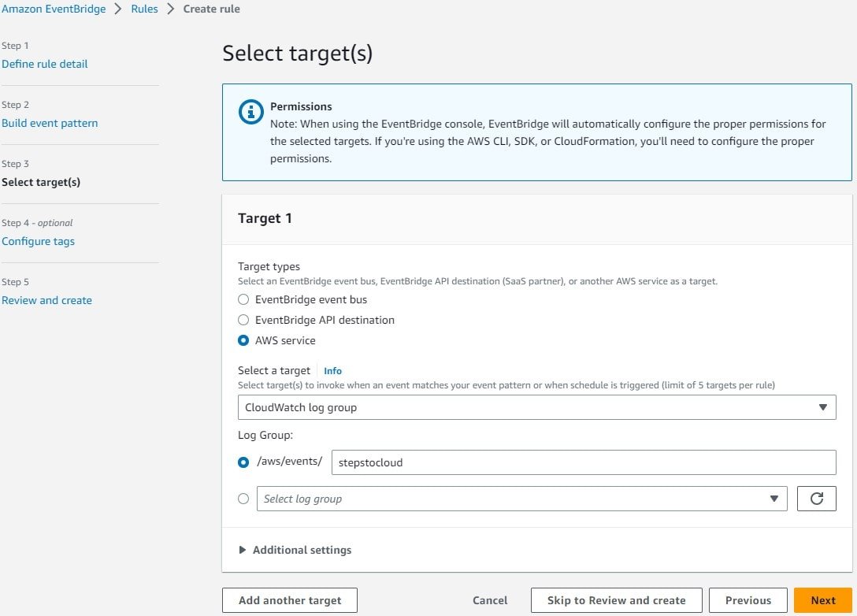The height and width of the screenshot is (616, 857).
Task: Select the /aws/events/ log group radio button
Action: pos(243,462)
